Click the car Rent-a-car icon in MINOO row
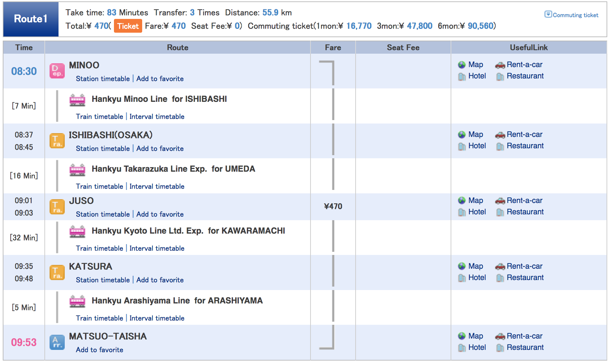The width and height of the screenshot is (610, 364). coord(500,65)
